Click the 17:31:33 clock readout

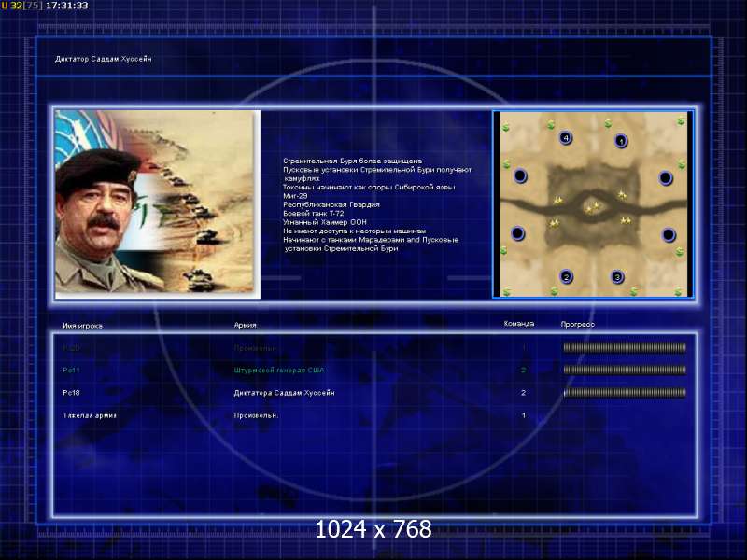66,6
